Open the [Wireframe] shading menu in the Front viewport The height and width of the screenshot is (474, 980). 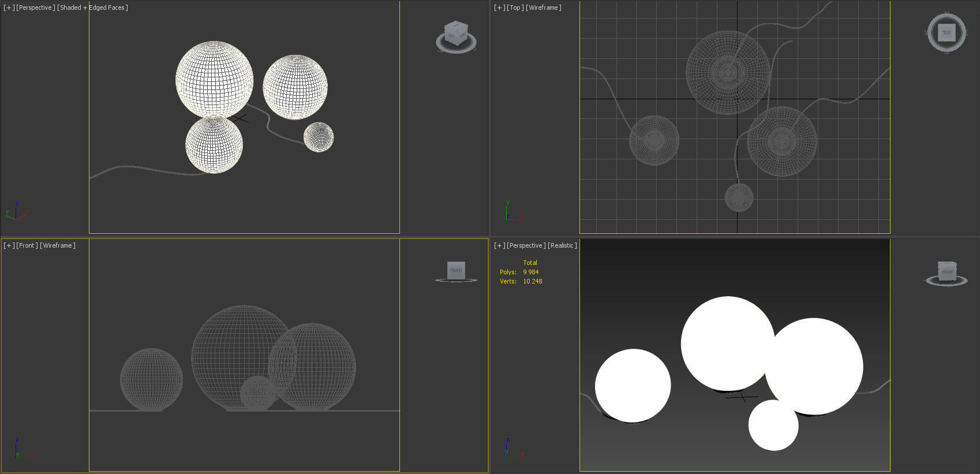(x=57, y=245)
